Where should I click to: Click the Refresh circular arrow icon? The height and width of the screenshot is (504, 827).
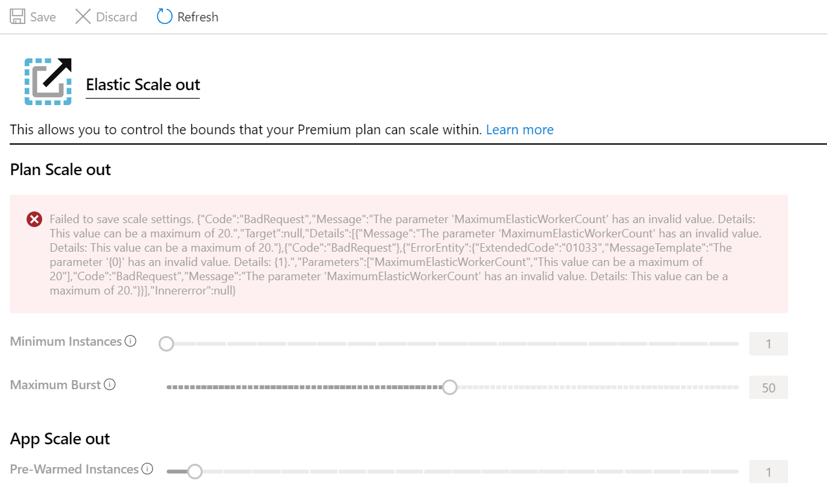point(164,16)
